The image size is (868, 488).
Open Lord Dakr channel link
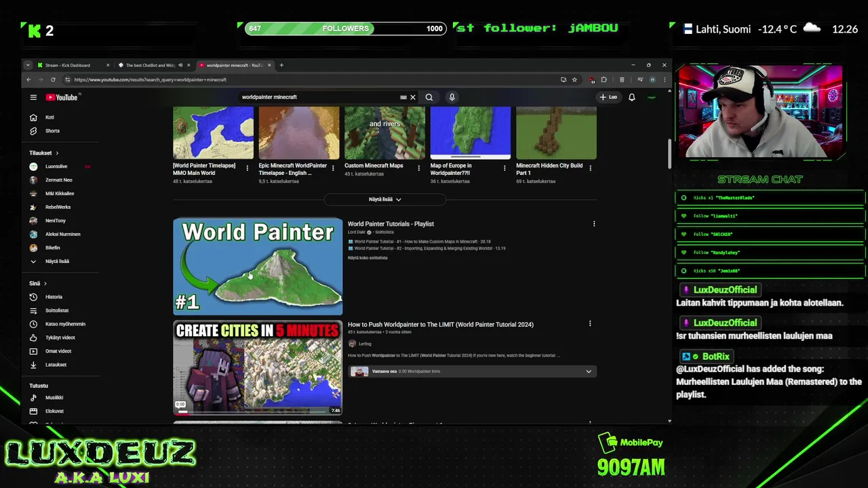click(357, 232)
